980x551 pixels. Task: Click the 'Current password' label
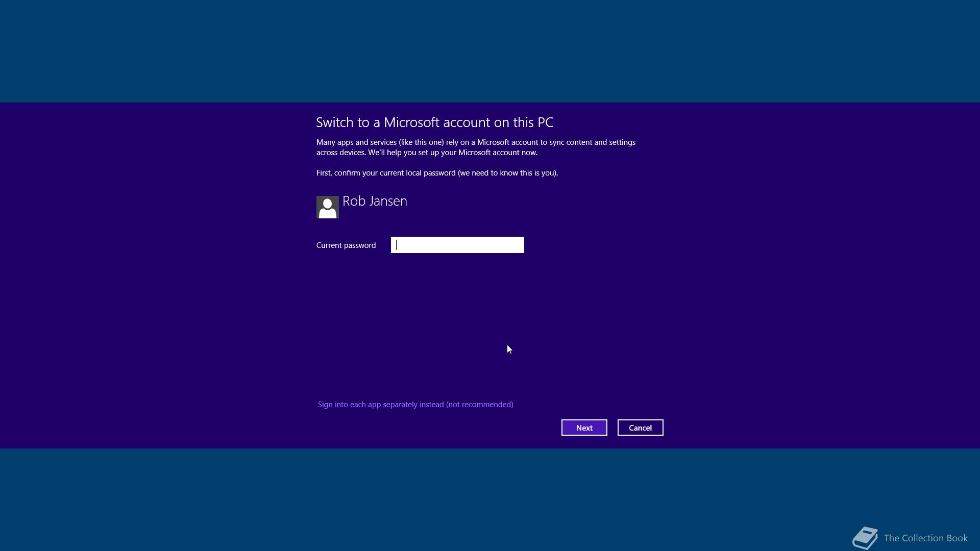(346, 245)
